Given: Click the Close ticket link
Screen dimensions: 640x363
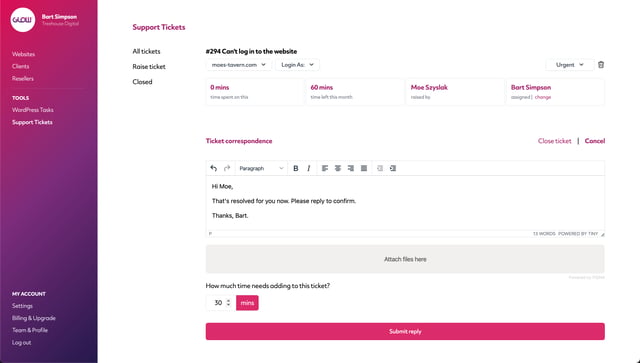Looking at the screenshot, I should 554,141.
